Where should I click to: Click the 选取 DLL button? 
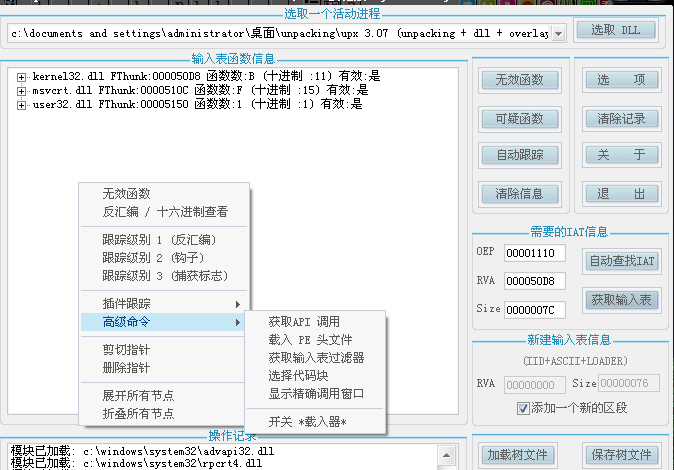[x=615, y=31]
